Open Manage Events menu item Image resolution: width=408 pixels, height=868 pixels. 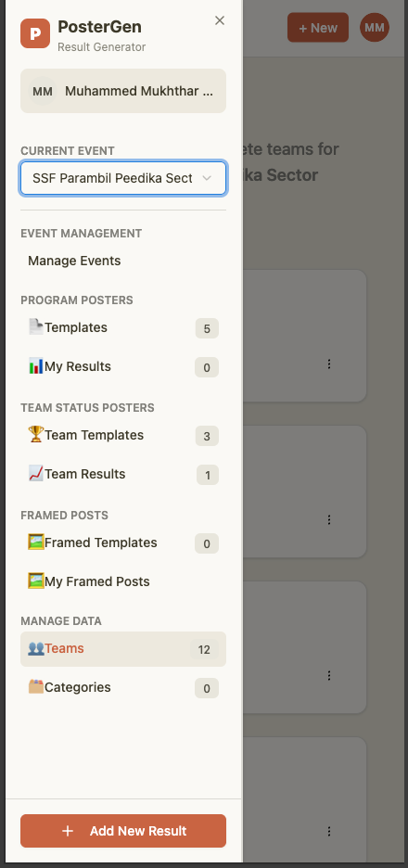tap(74, 261)
